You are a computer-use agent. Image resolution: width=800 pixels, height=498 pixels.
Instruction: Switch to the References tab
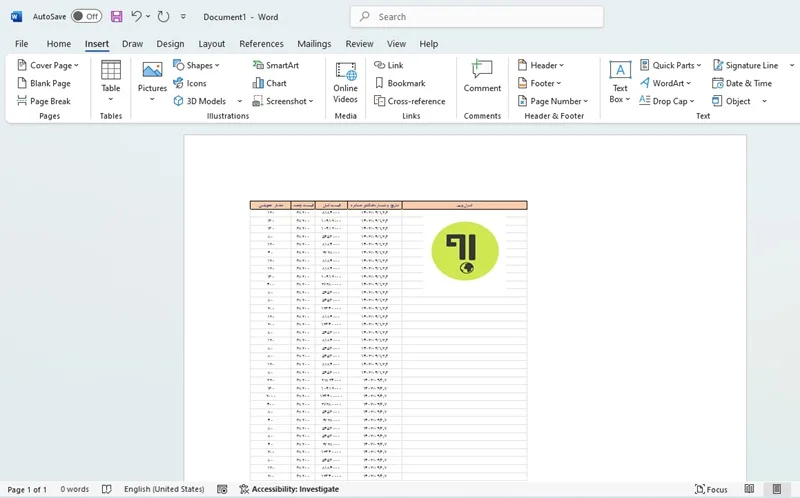point(261,44)
